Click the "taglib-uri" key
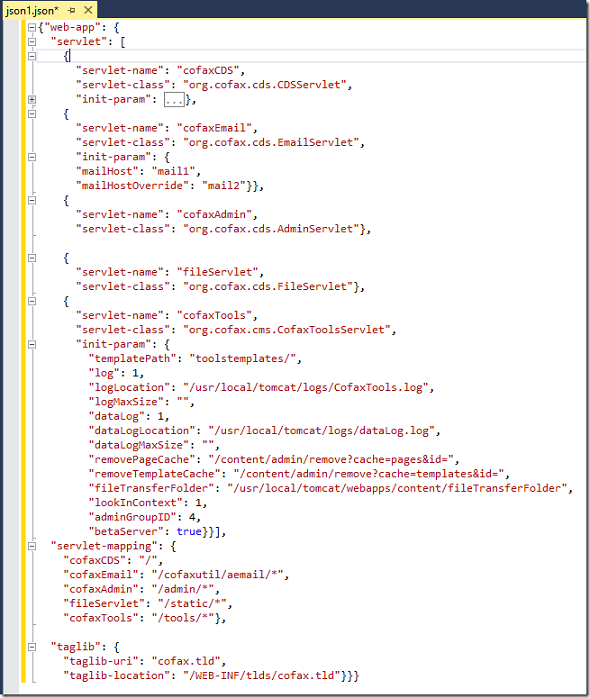The image size is (590, 698). coord(101,661)
